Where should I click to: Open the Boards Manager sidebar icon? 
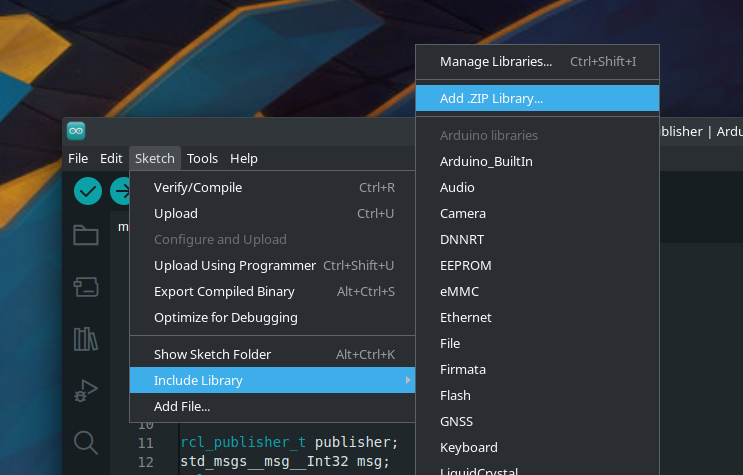tap(86, 287)
